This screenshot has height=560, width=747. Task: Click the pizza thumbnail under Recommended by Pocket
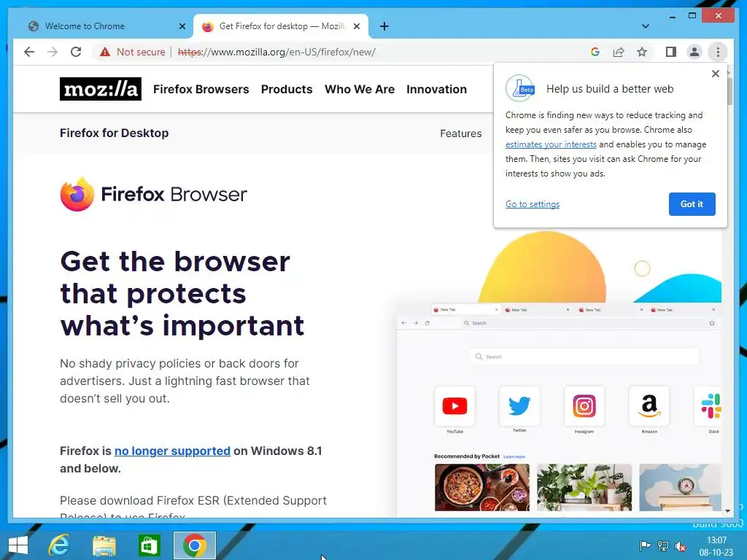click(482, 488)
